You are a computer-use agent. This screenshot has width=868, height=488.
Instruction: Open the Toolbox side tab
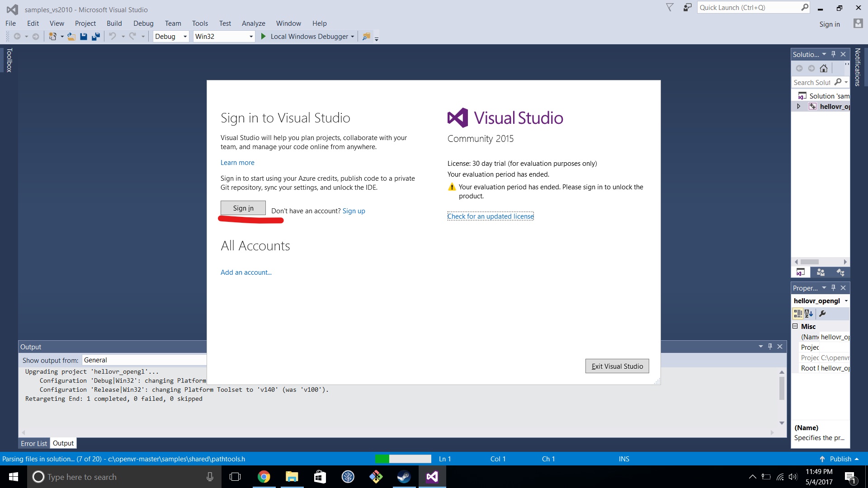9,60
